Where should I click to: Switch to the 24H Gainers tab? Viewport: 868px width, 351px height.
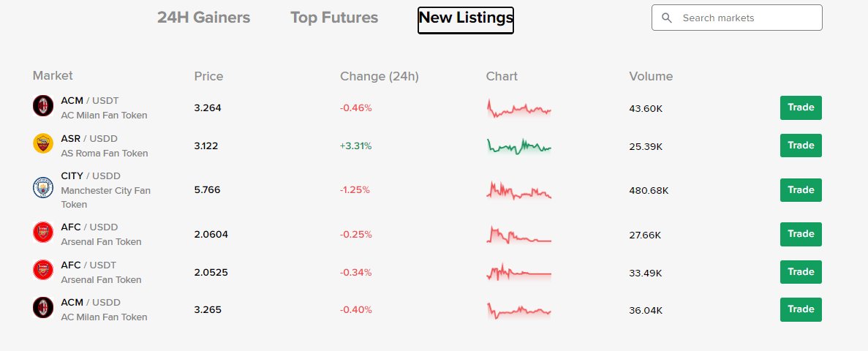tap(204, 18)
